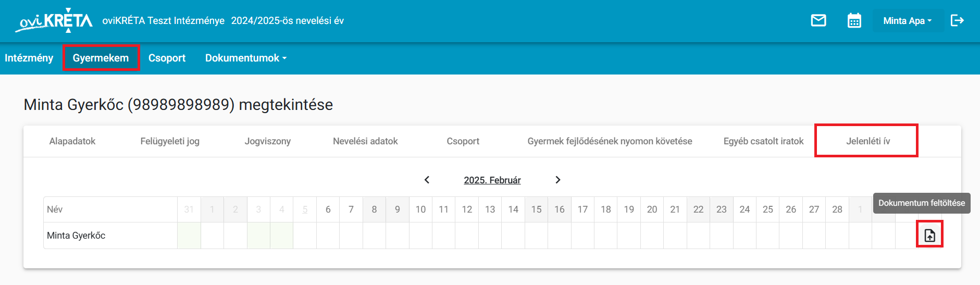Open the Jogviszony tab
This screenshot has width=980, height=285.
268,141
